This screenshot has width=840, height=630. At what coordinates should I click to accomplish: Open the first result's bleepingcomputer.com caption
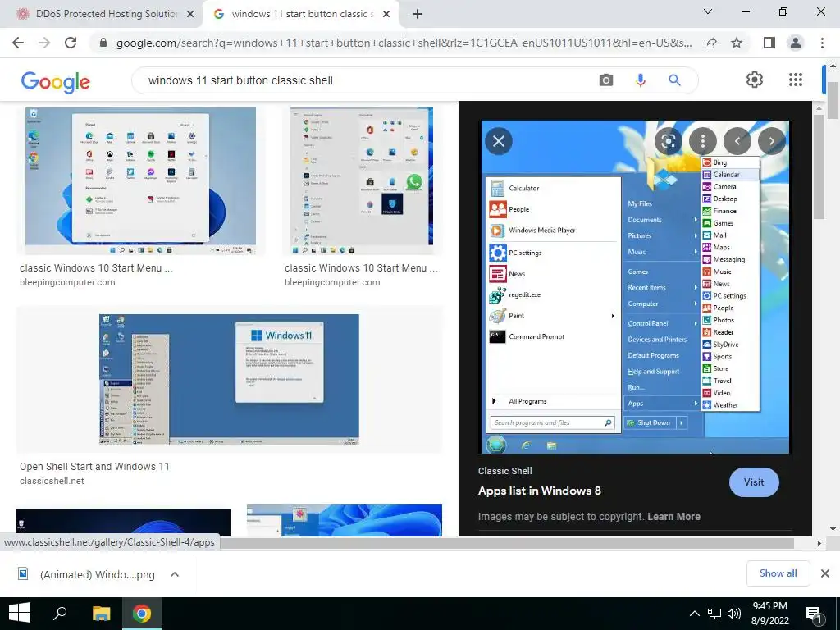(67, 282)
